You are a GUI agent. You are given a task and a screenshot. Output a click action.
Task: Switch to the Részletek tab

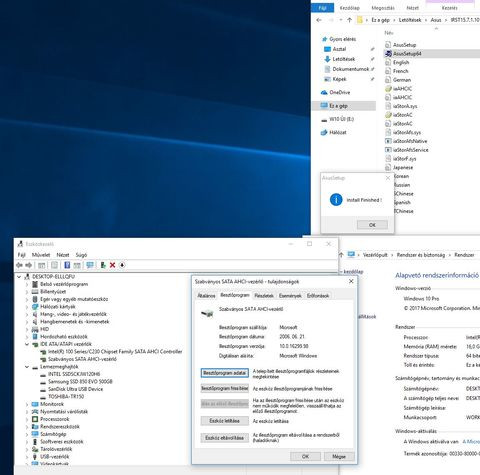pyautogui.click(x=264, y=296)
